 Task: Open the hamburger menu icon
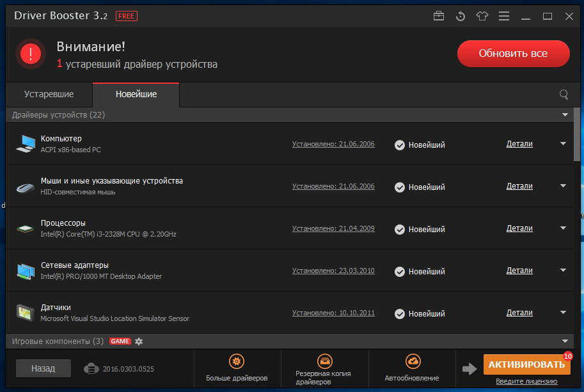coord(504,16)
